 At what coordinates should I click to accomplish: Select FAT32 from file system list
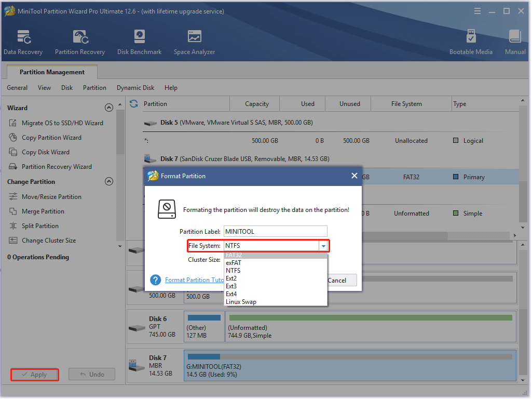click(x=276, y=255)
